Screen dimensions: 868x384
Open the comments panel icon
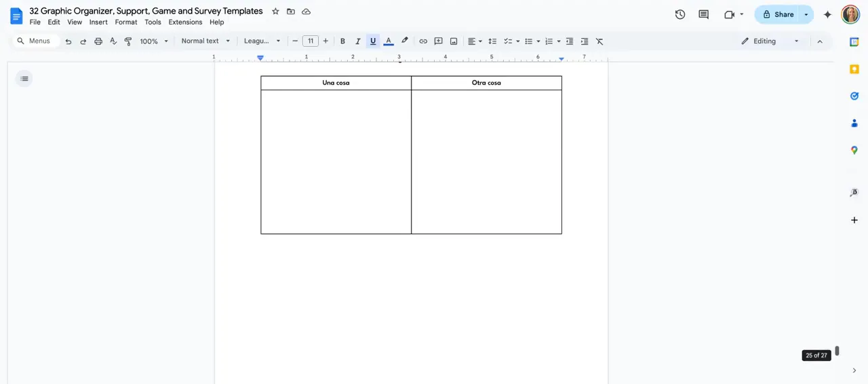pyautogui.click(x=703, y=14)
